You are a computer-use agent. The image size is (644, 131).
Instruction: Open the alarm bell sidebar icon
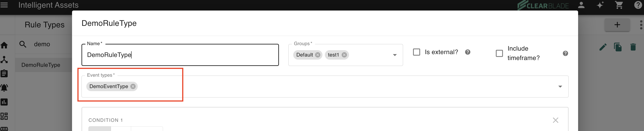pyautogui.click(x=4, y=88)
